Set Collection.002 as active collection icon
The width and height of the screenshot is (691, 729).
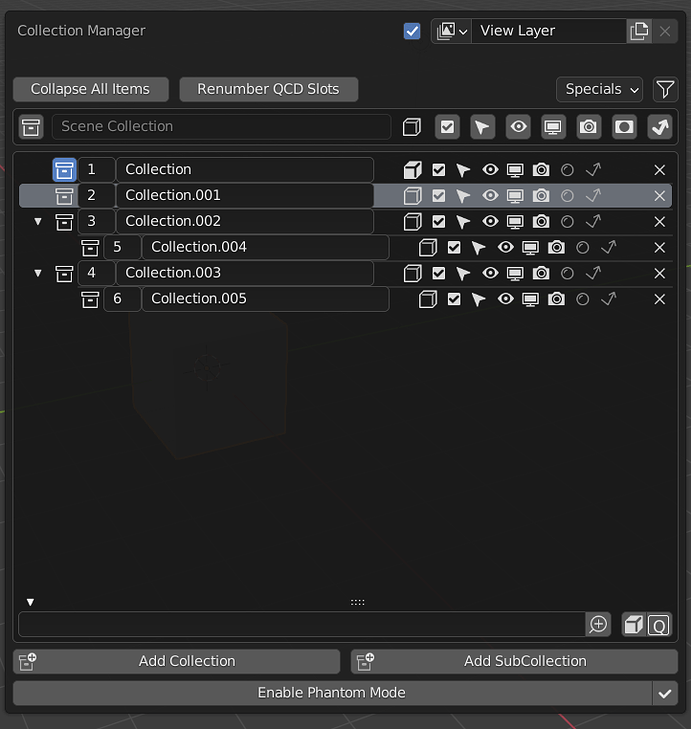point(64,222)
